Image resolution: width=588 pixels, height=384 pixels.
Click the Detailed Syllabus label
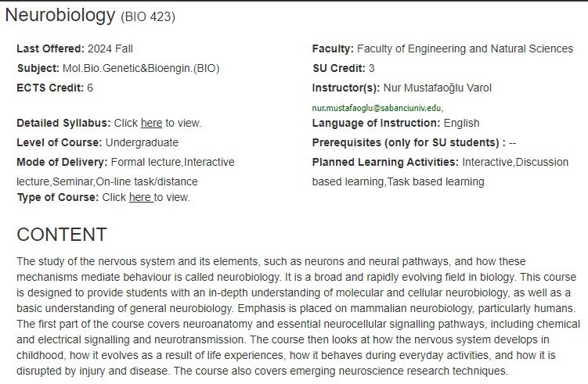63,123
